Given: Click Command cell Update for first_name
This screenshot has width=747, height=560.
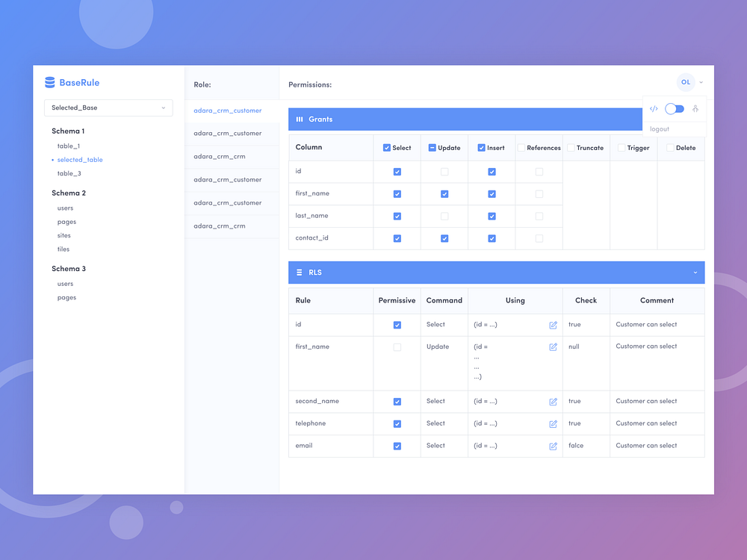Looking at the screenshot, I should tap(437, 346).
